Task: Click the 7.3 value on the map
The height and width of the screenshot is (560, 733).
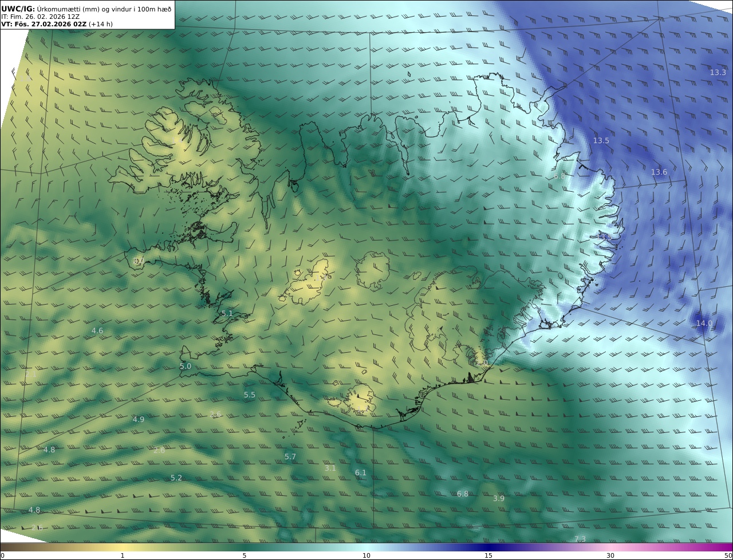Action: click(x=580, y=539)
